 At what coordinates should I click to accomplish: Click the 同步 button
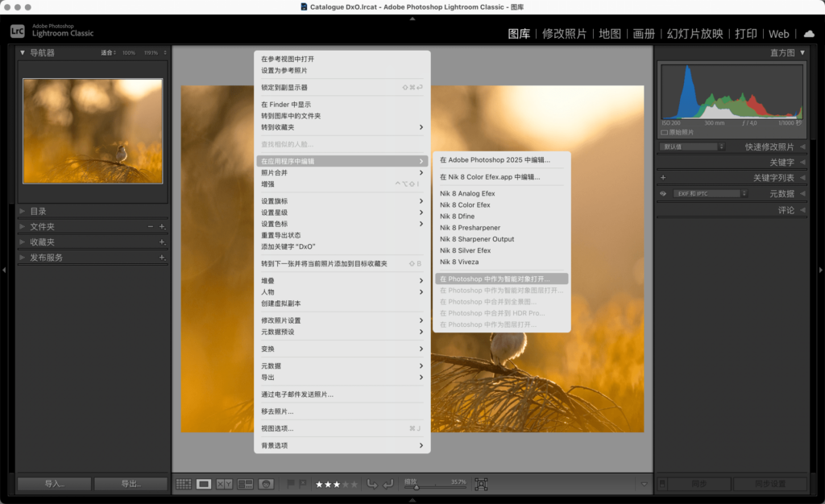click(699, 484)
